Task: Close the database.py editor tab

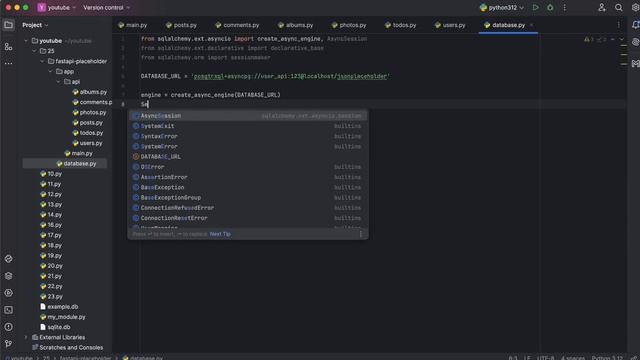Action: coord(531,25)
